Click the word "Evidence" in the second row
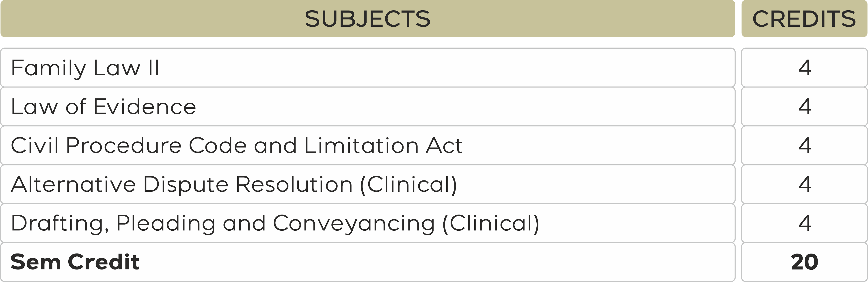The height and width of the screenshot is (282, 868). [x=145, y=106]
